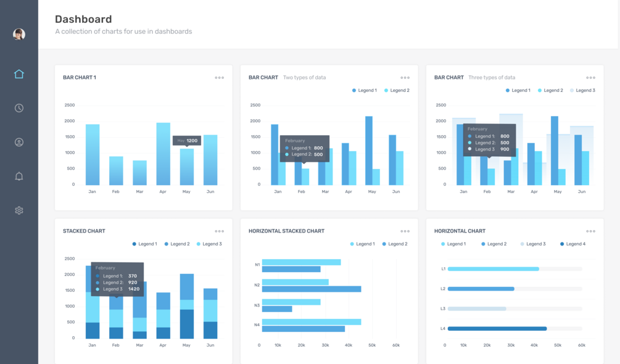
Task: Toggle Legend 2 in Horizontal Chart
Action: tap(494, 244)
